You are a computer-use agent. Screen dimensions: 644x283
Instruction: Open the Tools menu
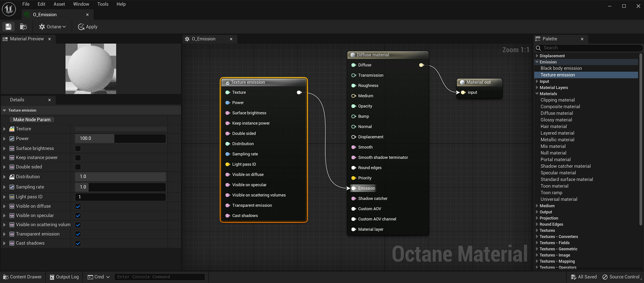[103, 4]
